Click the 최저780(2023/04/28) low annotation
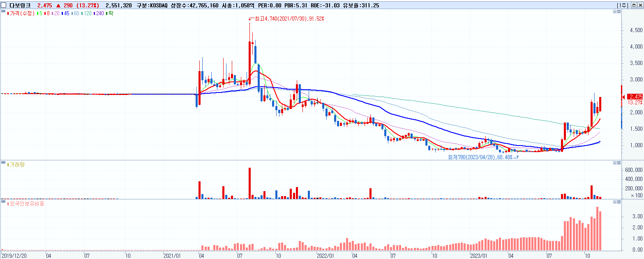644x259 pixels. tap(480, 157)
